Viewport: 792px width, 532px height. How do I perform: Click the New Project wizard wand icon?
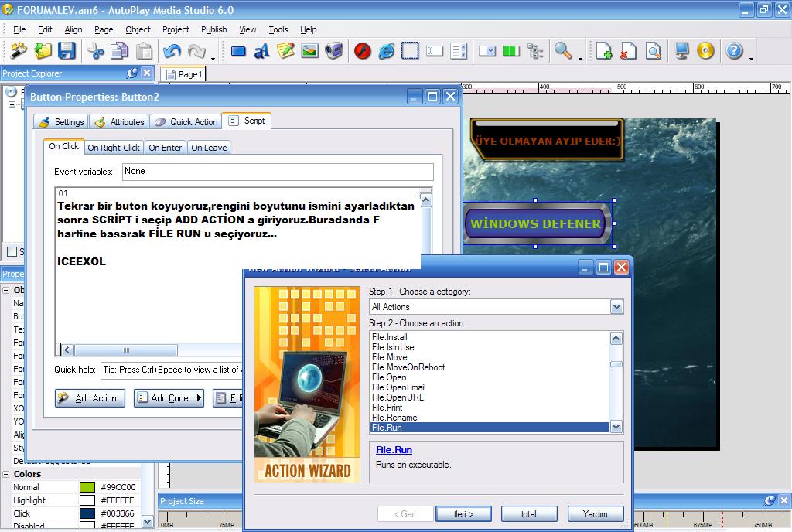tap(19, 51)
